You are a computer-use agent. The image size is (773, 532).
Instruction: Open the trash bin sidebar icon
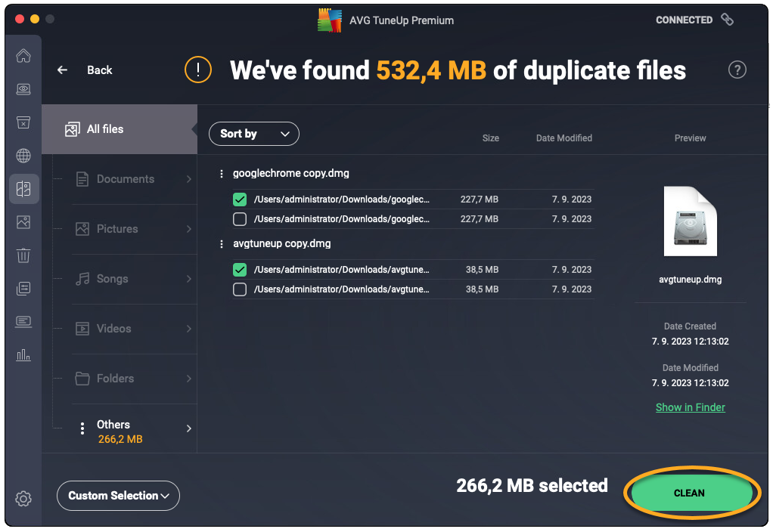(23, 255)
